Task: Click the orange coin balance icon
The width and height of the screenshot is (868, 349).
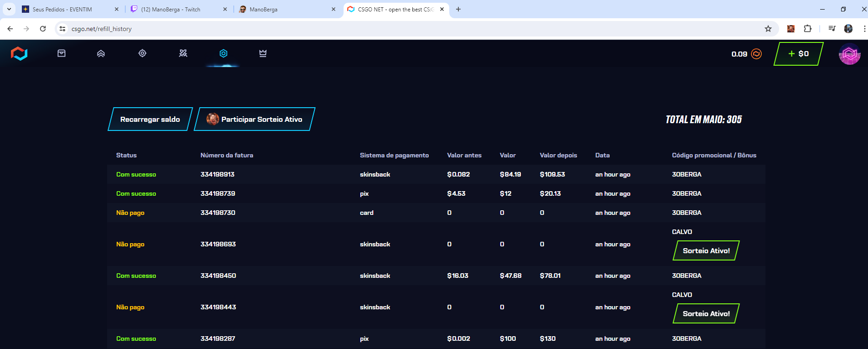Action: pyautogui.click(x=756, y=54)
